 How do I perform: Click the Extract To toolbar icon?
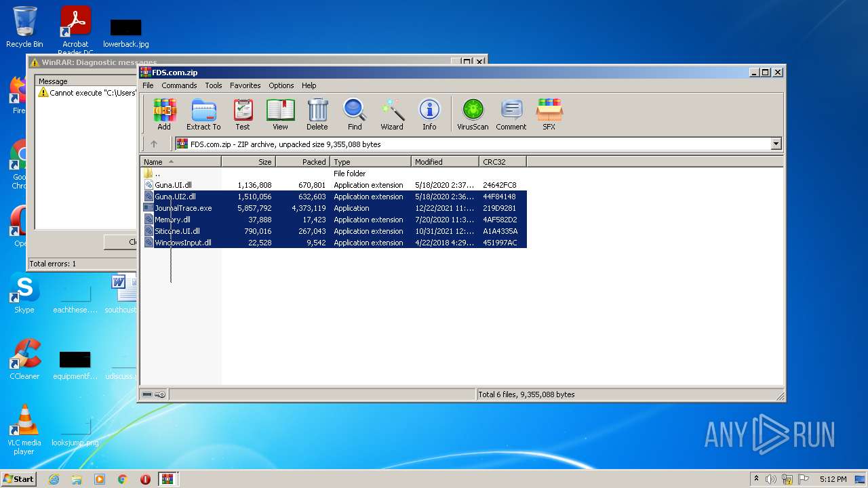[203, 114]
